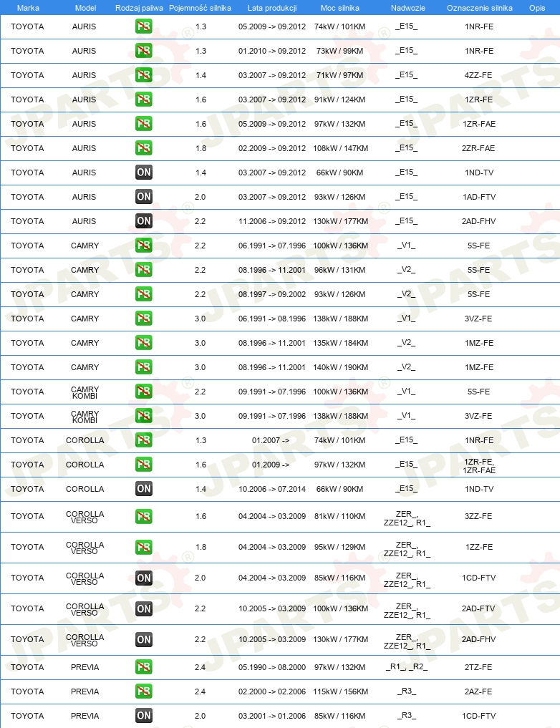The height and width of the screenshot is (728, 560).
Task: Click petrol icon in Camry 140kW / 190KM row
Action: point(143,367)
